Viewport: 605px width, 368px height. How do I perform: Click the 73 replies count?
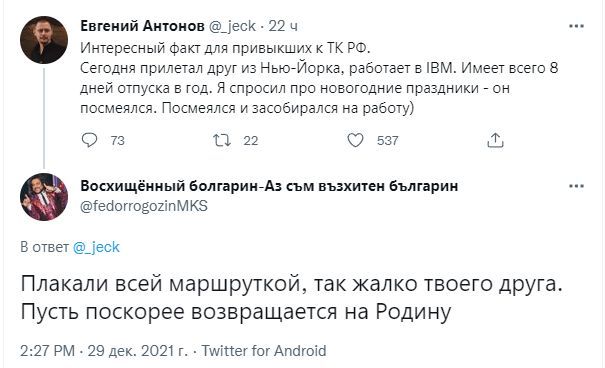[x=117, y=140]
